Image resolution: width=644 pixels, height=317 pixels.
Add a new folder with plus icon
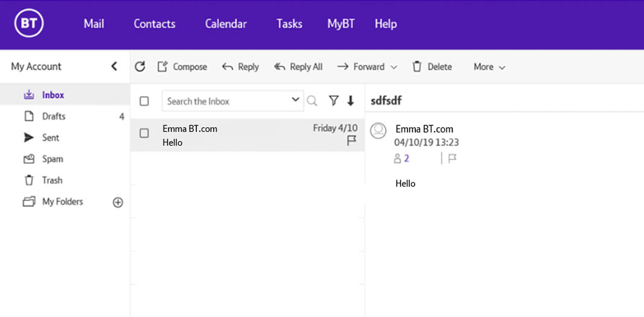click(x=118, y=202)
